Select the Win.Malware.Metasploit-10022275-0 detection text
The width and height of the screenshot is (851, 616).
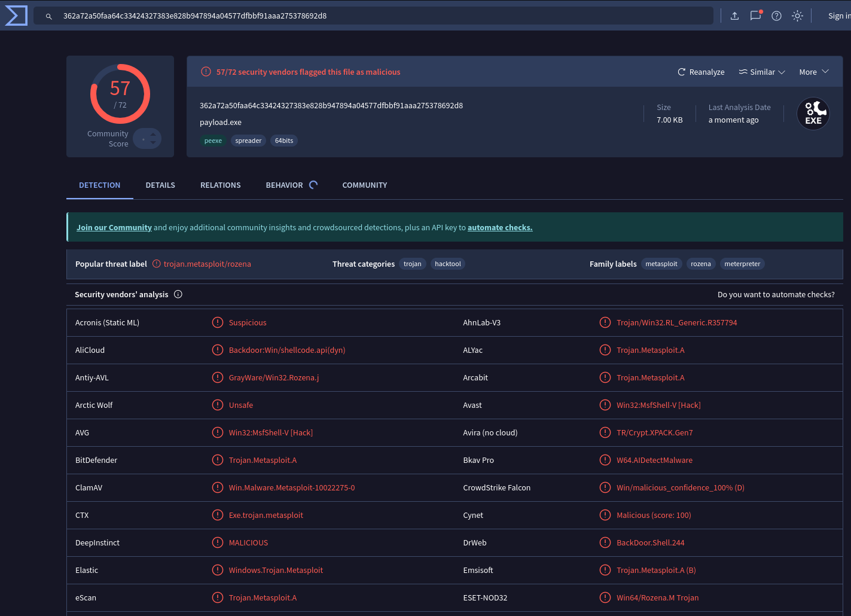[292, 487]
